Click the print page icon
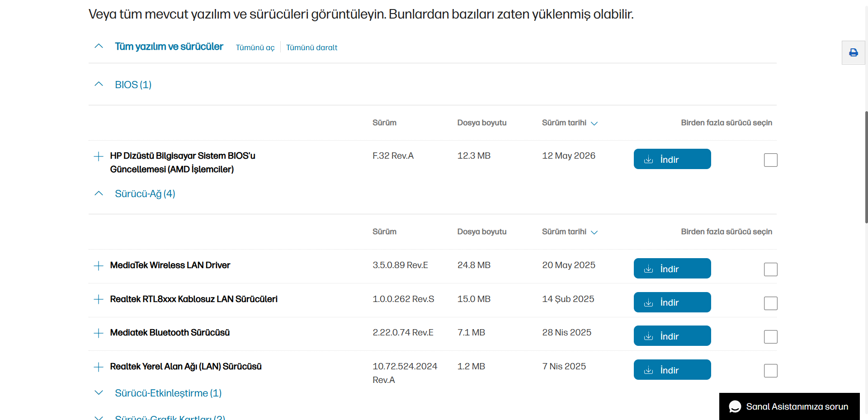 coord(853,53)
